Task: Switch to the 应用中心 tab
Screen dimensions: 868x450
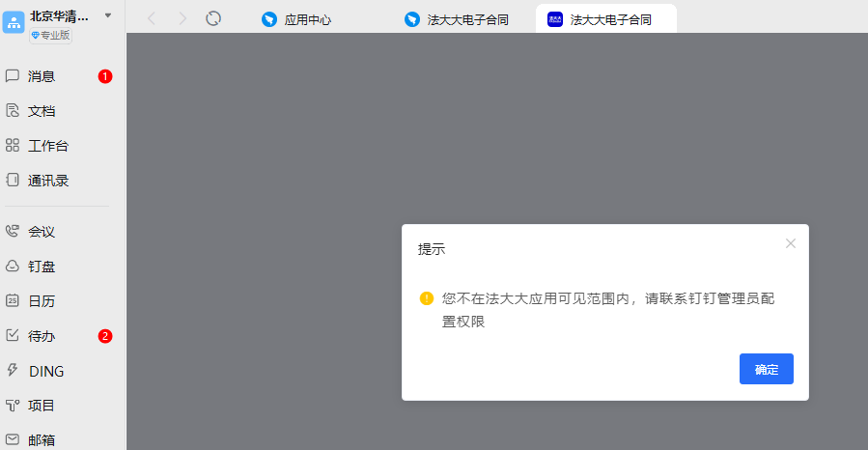Action: (296, 20)
